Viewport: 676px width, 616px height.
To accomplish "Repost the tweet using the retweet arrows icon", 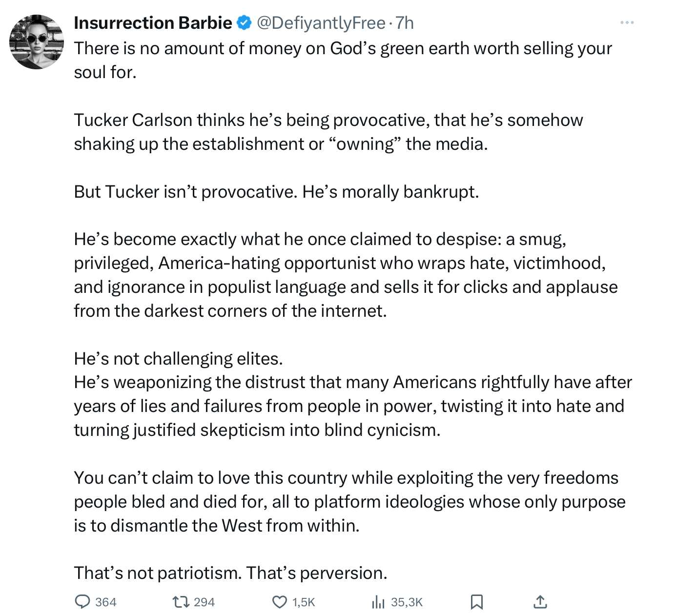I will click(181, 602).
